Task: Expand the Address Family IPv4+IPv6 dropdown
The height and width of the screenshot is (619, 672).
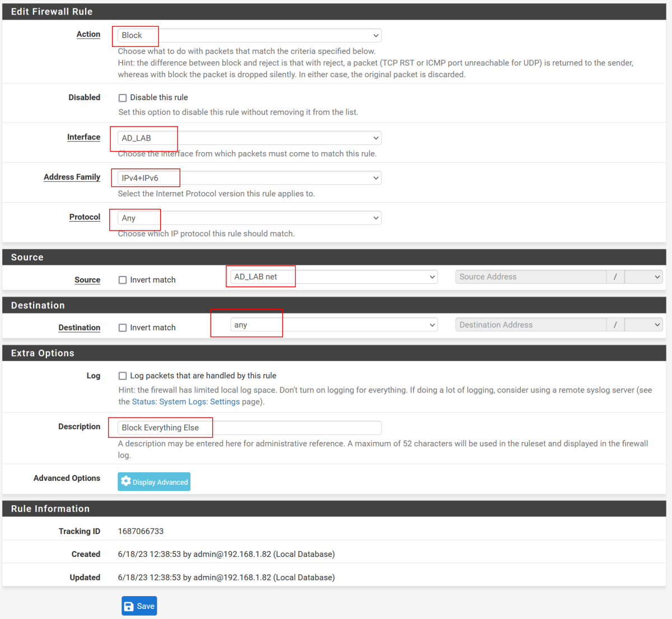Action: (249, 178)
